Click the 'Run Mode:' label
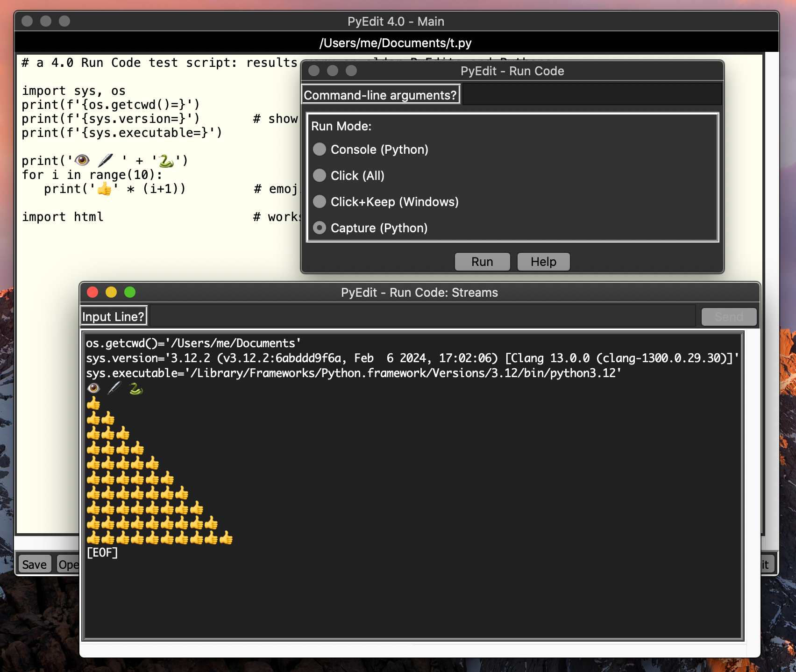This screenshot has width=796, height=672. [341, 126]
